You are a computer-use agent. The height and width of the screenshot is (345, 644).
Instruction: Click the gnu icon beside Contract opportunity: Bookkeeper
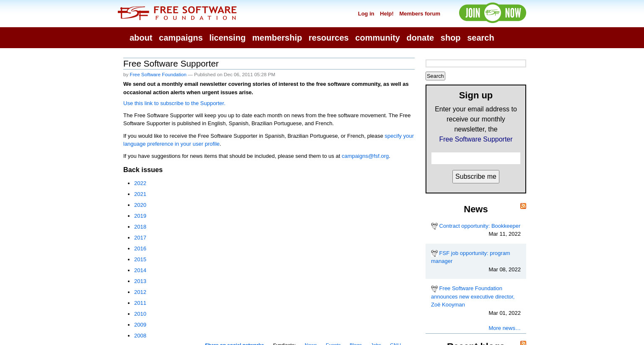tap(434, 226)
